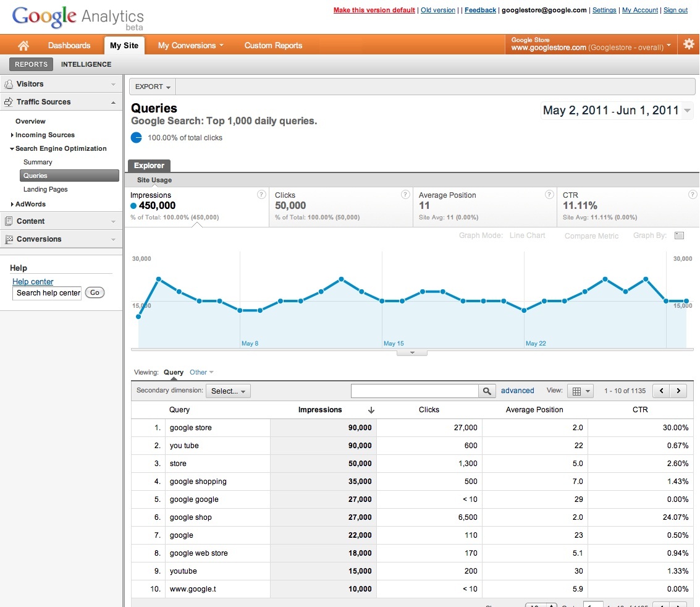
Task: Open the Custom Reports tab
Action: [x=273, y=46]
